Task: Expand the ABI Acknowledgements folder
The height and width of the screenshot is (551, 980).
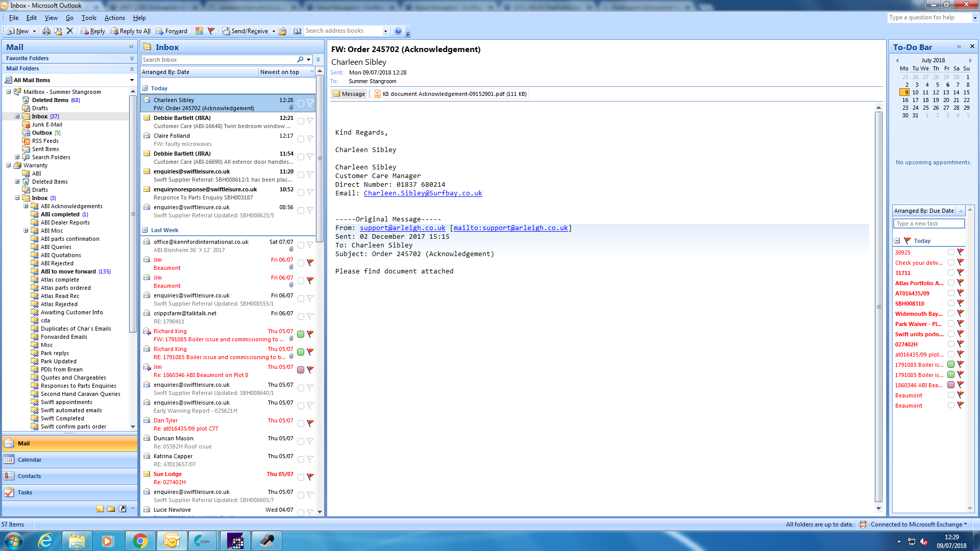Action: (x=26, y=206)
